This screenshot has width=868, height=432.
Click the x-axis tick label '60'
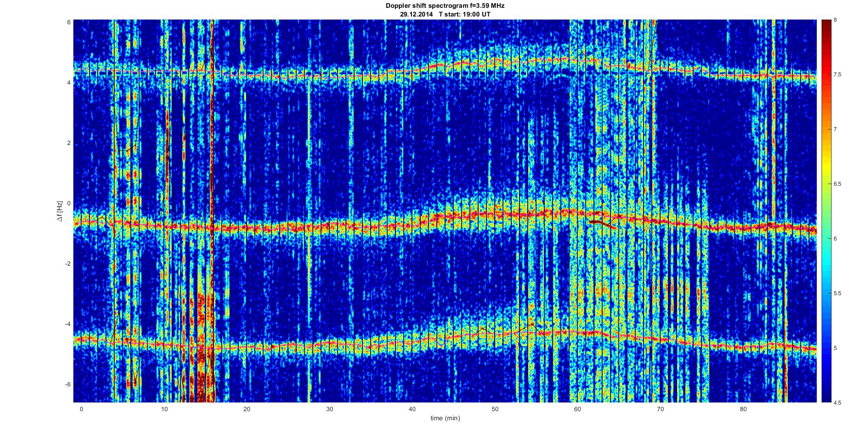[x=578, y=409]
